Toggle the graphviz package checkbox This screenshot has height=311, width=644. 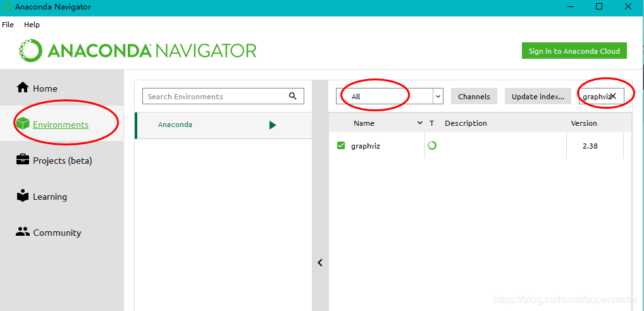341,145
